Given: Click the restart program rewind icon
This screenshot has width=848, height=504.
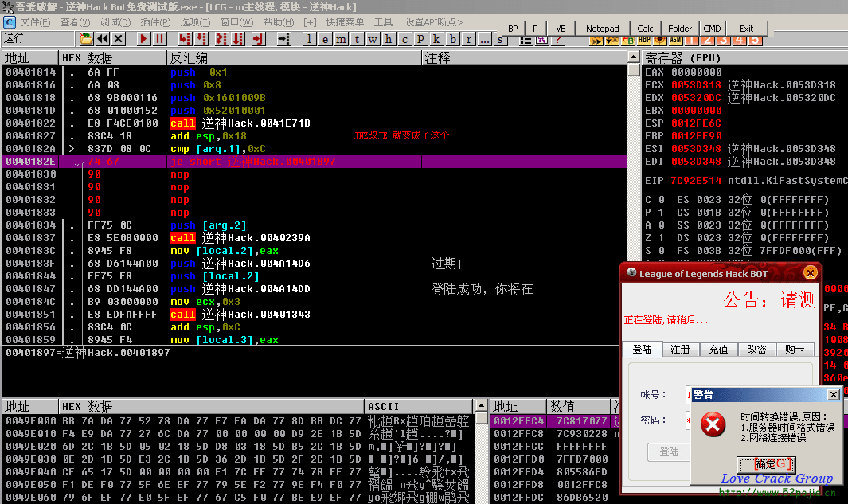Looking at the screenshot, I should [103, 39].
